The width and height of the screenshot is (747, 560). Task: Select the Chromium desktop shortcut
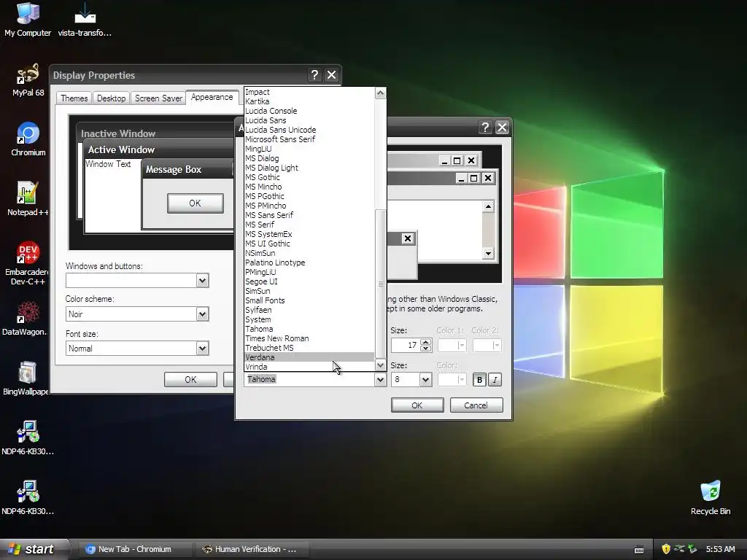[x=28, y=139]
